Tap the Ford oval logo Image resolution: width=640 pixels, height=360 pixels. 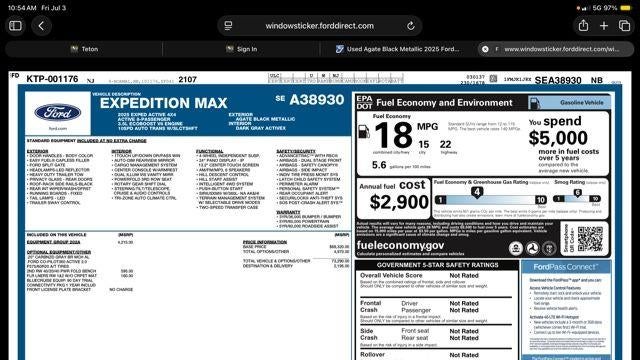58,112
